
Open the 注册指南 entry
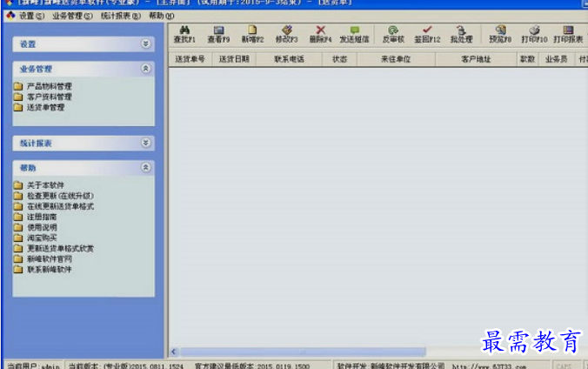36,217
